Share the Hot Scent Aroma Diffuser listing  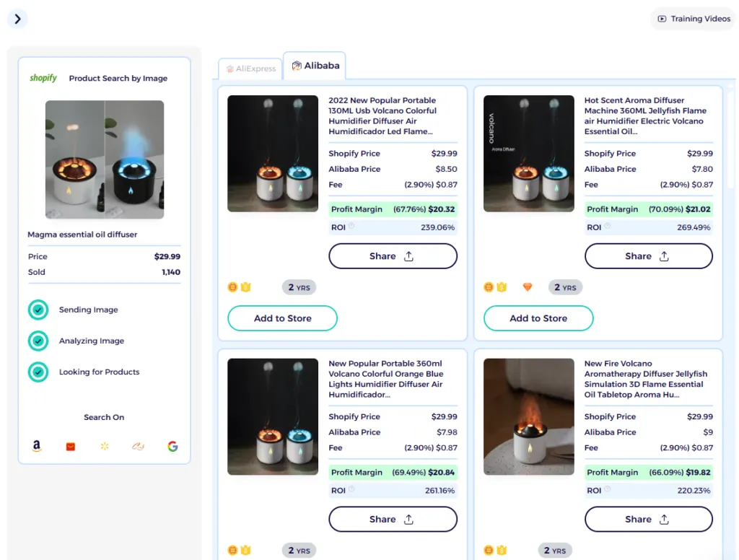click(647, 255)
